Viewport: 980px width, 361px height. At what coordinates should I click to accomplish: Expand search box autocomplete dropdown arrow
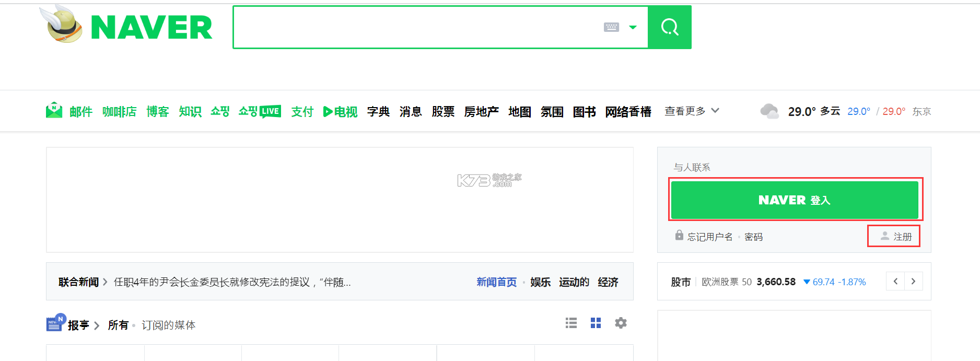[x=633, y=27]
